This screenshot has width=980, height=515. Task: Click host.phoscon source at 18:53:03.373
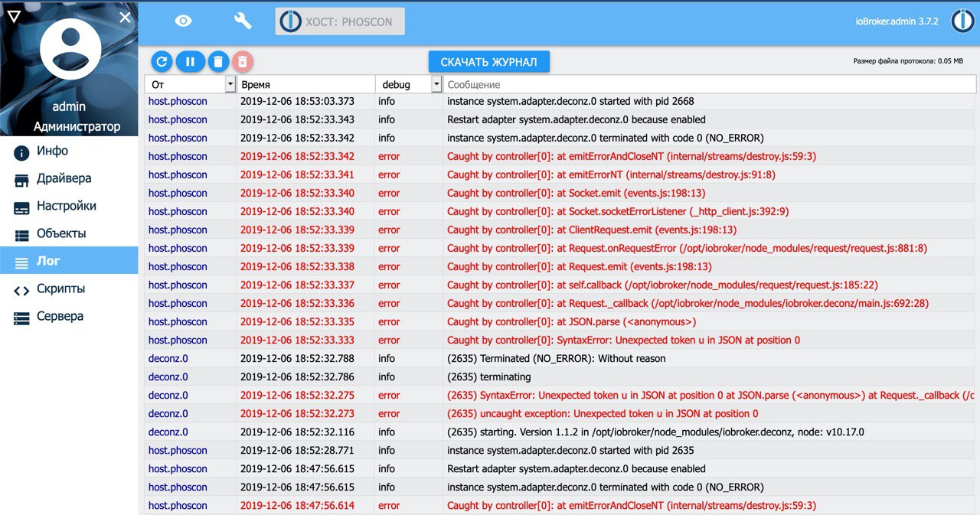(x=178, y=101)
